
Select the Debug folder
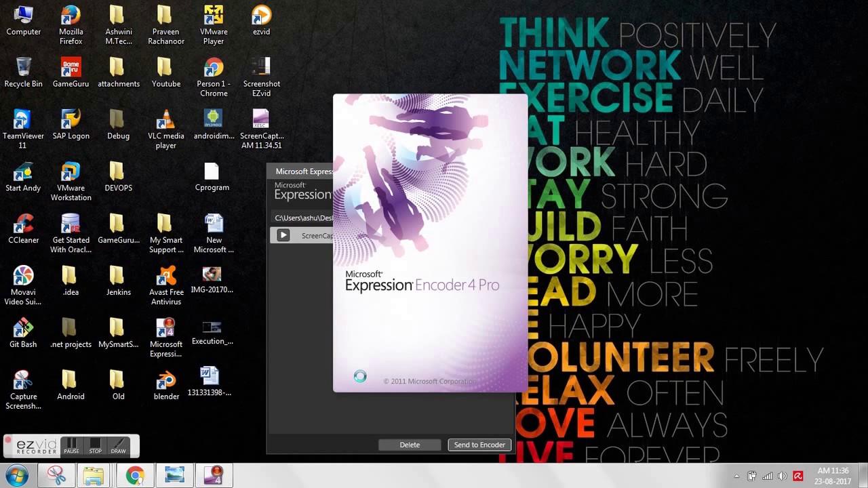point(118,125)
